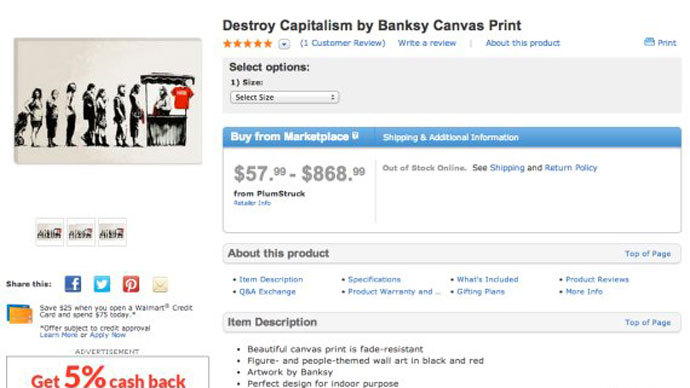Screen dimensions: 690x388
Task: Switch to Shipping & Additional Information tab
Action: click(451, 137)
